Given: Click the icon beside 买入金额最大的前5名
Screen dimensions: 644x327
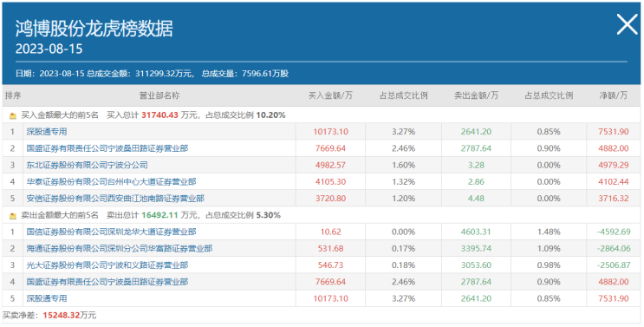Looking at the screenshot, I should pos(13,116).
